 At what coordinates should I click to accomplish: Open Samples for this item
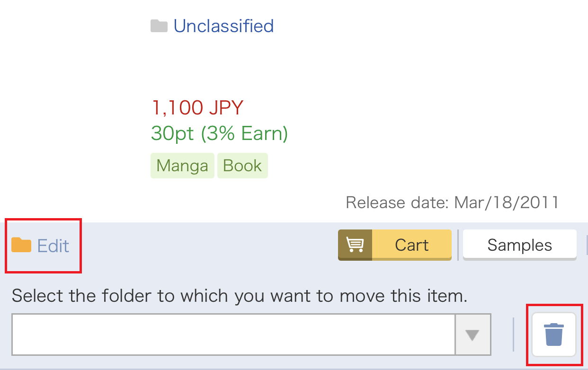(520, 245)
